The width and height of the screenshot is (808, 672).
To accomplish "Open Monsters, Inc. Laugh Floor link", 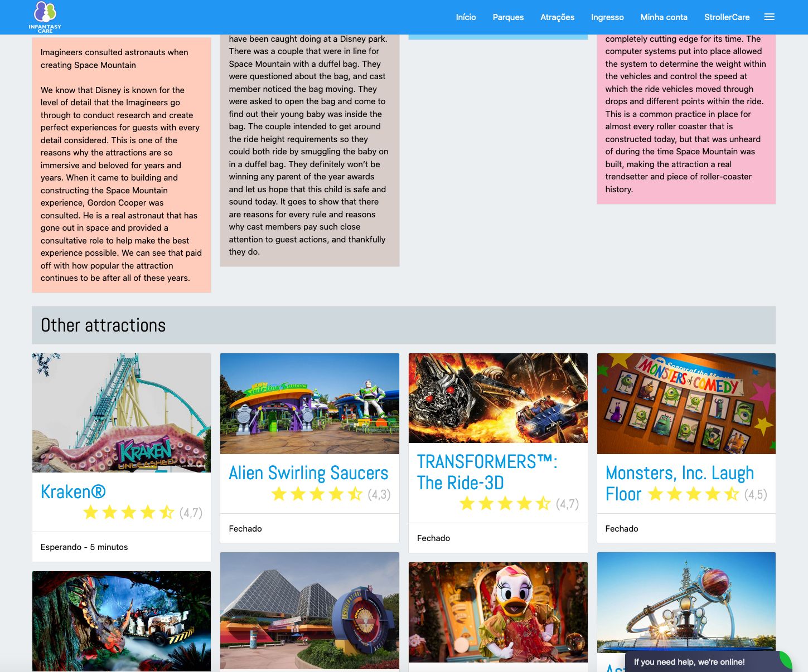I will [679, 473].
